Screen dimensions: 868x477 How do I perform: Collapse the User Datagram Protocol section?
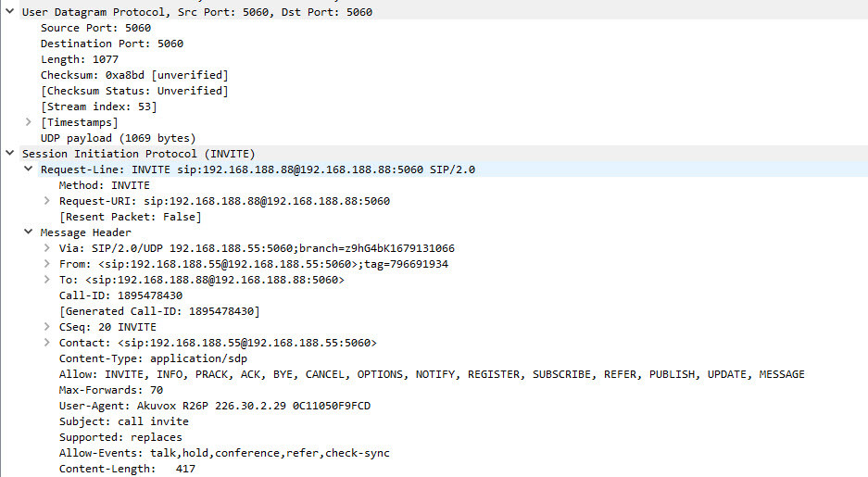point(10,11)
